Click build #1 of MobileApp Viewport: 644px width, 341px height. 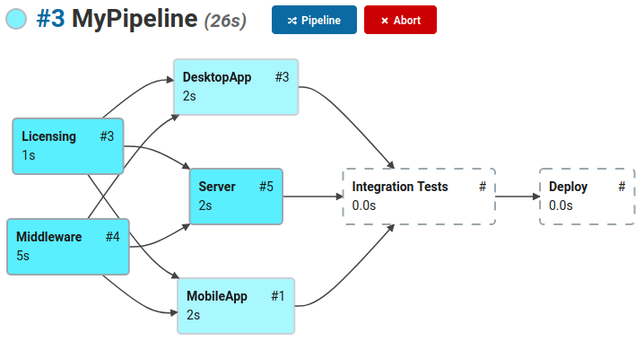[x=278, y=296]
